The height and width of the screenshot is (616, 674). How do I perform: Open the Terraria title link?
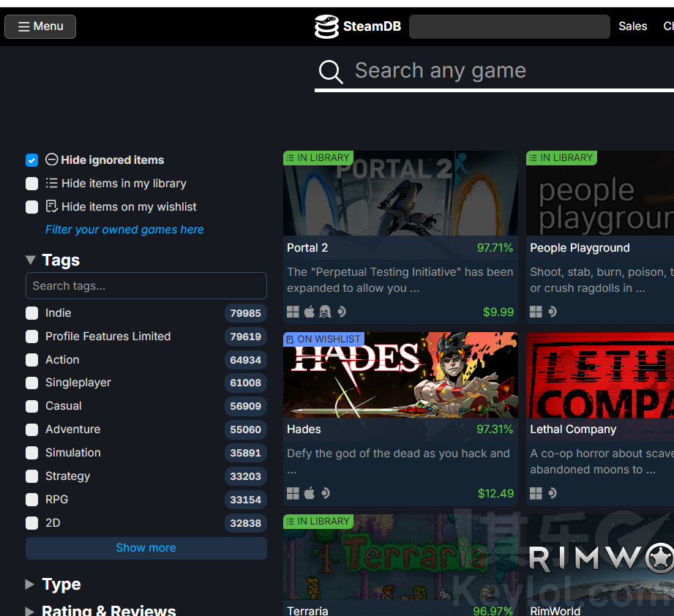[307, 610]
